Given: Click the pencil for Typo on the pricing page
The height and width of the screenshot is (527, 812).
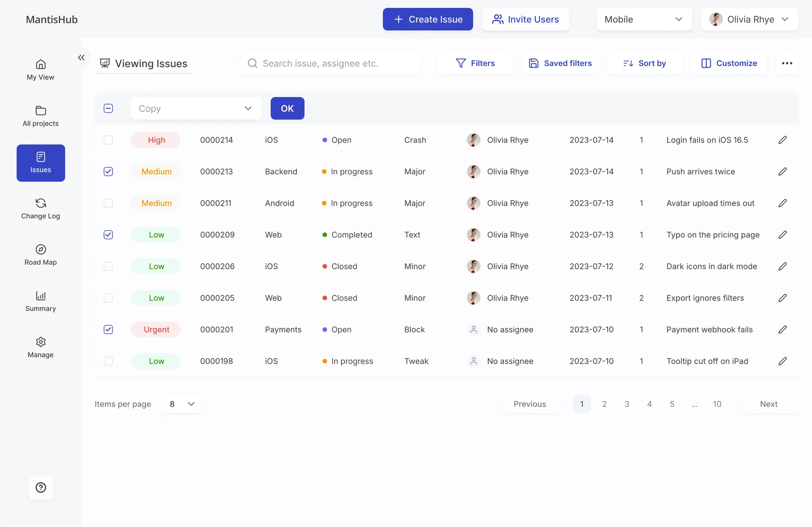Looking at the screenshot, I should [x=782, y=235].
